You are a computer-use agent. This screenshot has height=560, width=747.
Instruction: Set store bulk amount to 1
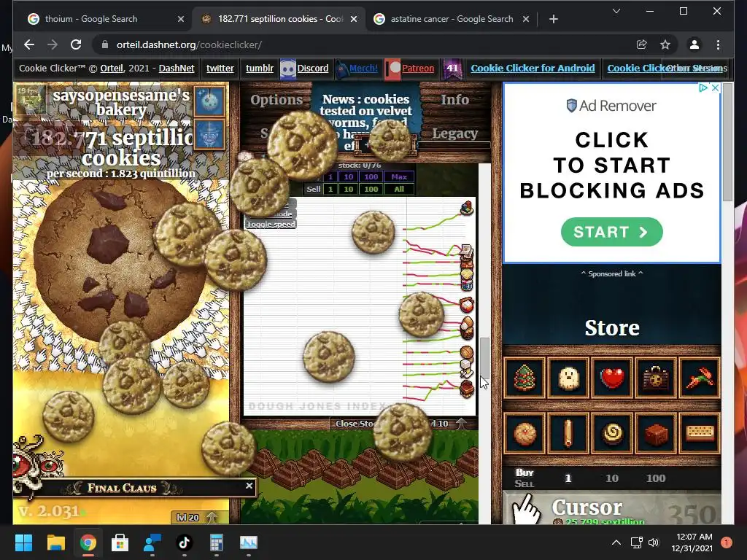pyautogui.click(x=568, y=478)
